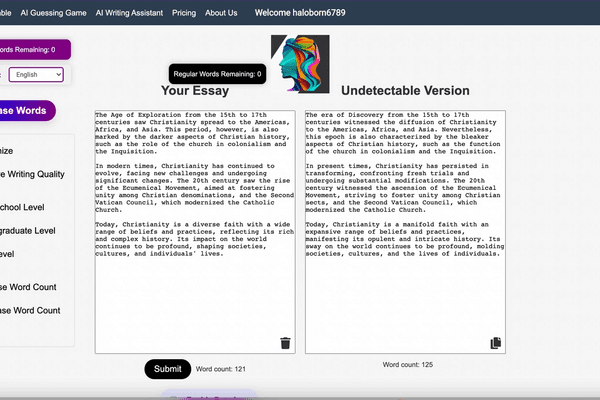
Task: Click the Word count: 125 label
Action: coord(407,365)
